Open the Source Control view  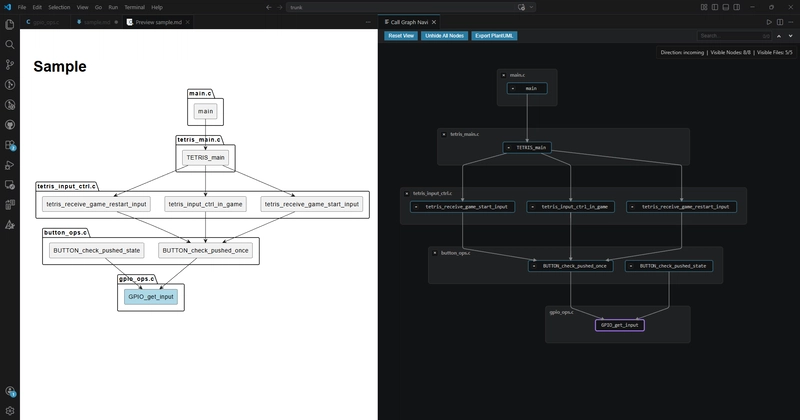pos(10,64)
